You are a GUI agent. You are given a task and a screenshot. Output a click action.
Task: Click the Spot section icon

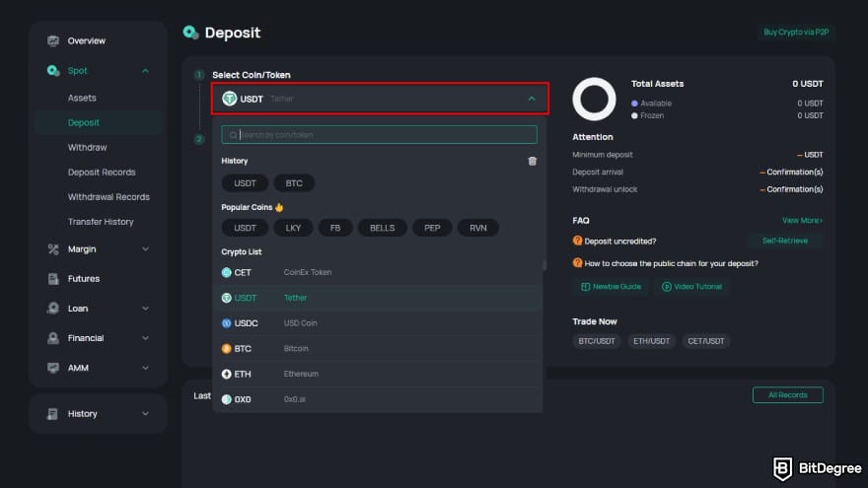coord(53,71)
